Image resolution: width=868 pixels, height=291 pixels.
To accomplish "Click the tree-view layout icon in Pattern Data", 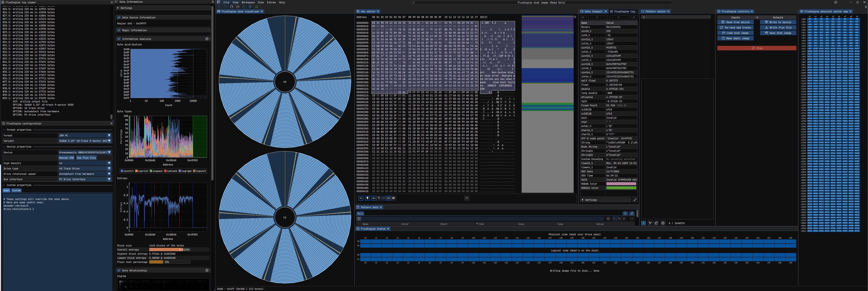I will tap(619, 219).
